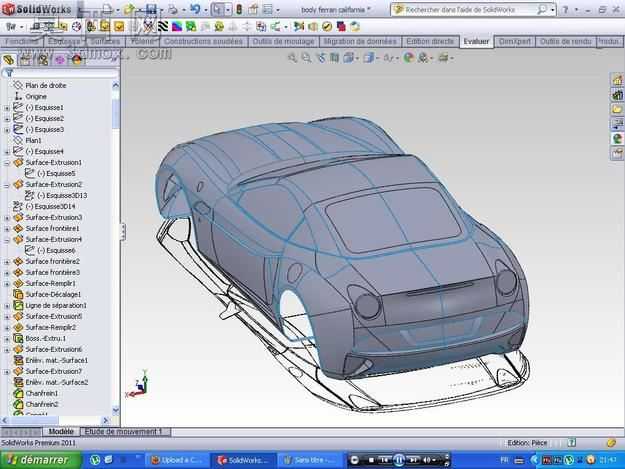
Task: Click the filter funnel icon above the tree
Action: click(x=9, y=73)
